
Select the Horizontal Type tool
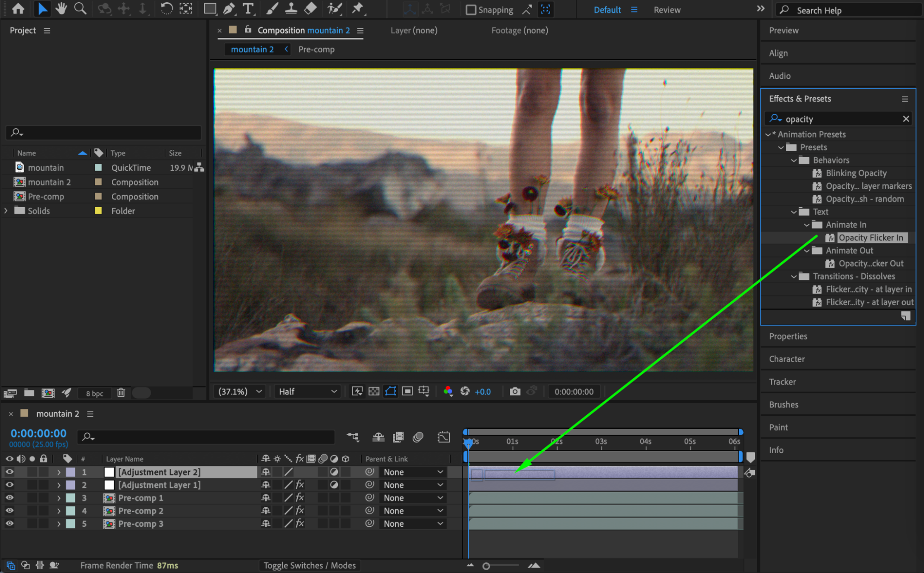click(x=248, y=9)
